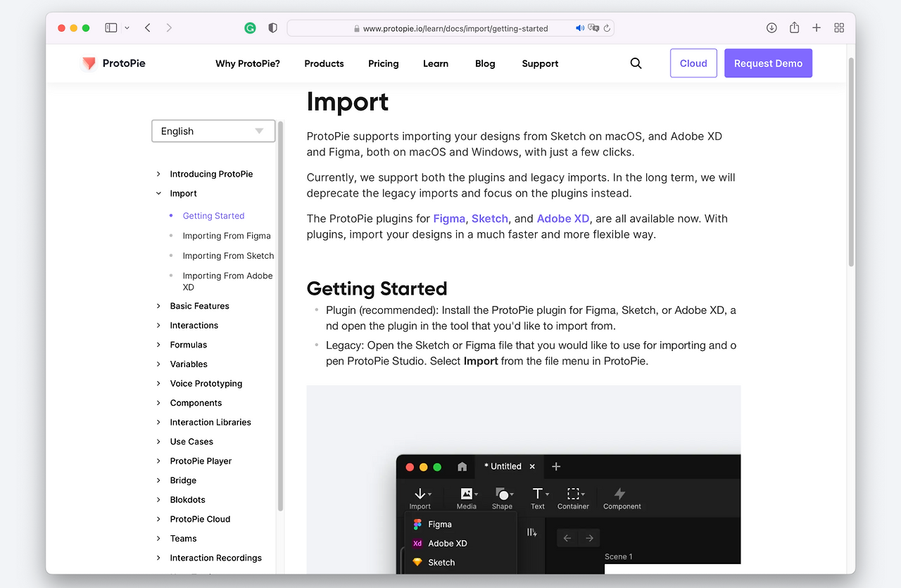Click the Grammarly extension icon
This screenshot has height=588, width=901.
(250, 27)
